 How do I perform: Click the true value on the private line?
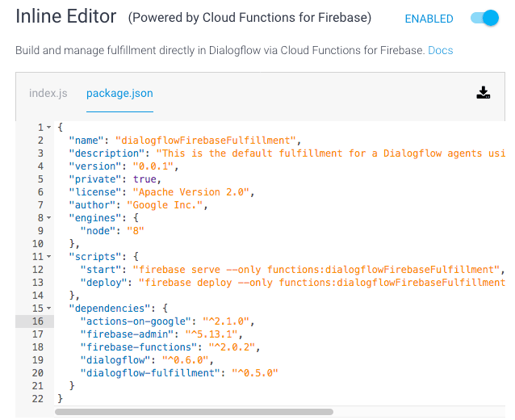point(144,179)
